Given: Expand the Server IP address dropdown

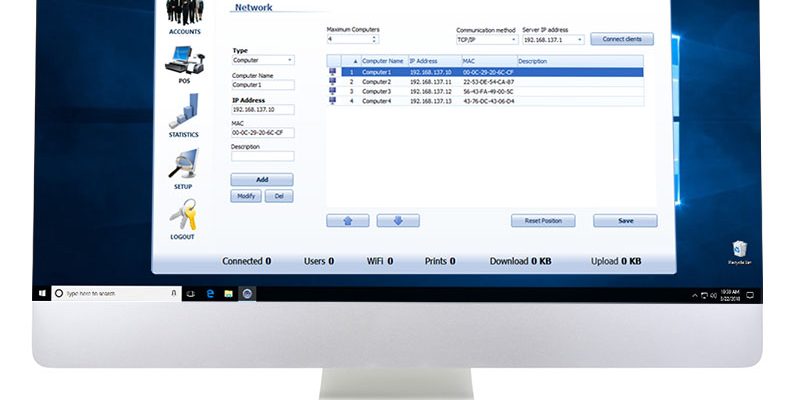Looking at the screenshot, I should (581, 40).
